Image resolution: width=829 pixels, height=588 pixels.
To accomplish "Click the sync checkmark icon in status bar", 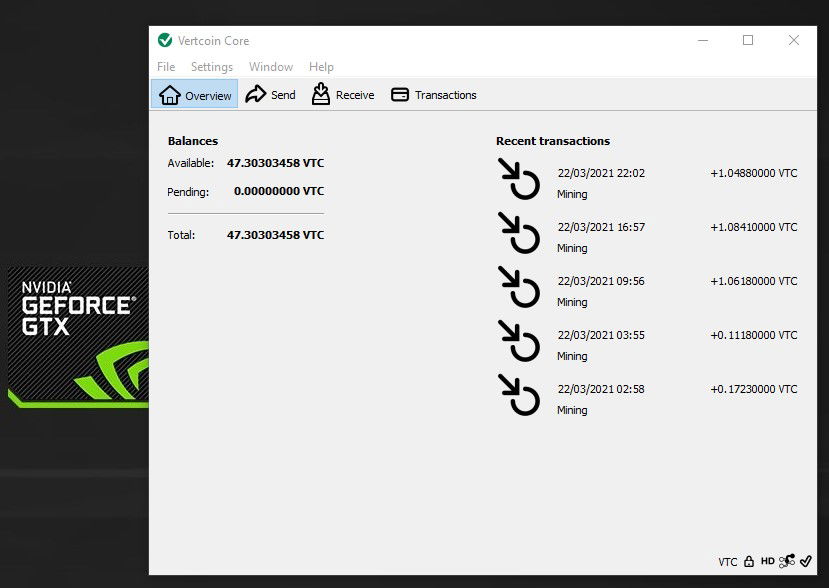I will [806, 561].
